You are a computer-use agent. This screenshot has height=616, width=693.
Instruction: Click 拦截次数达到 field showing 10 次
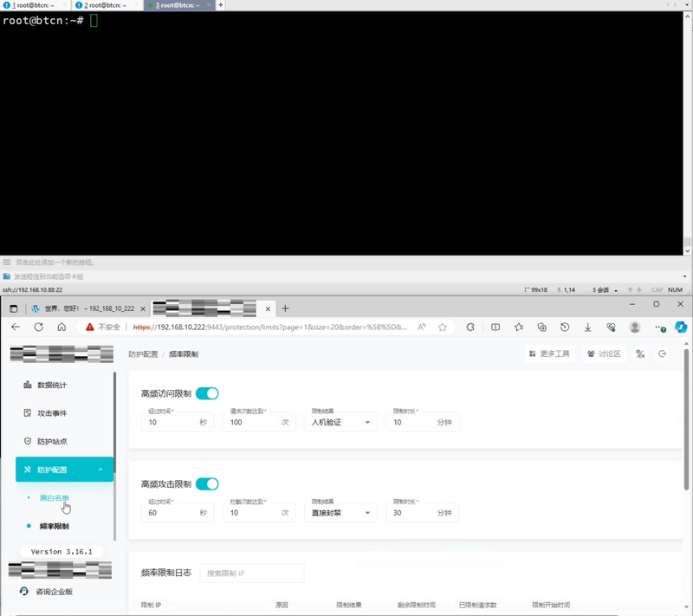[259, 513]
